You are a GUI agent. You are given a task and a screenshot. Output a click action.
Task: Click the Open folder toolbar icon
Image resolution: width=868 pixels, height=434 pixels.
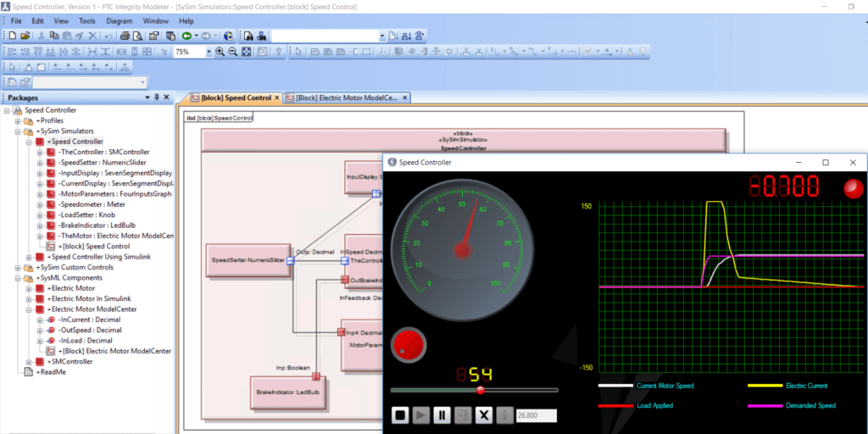click(25, 36)
